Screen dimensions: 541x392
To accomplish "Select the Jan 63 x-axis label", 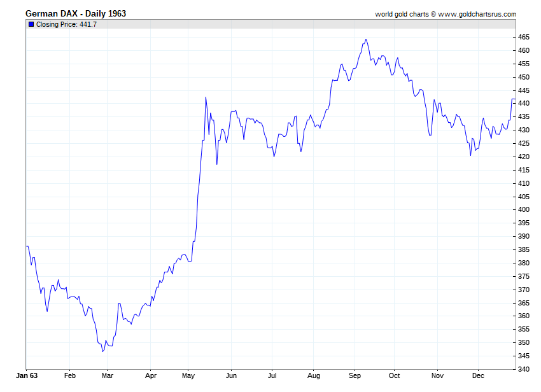I will (27, 375).
